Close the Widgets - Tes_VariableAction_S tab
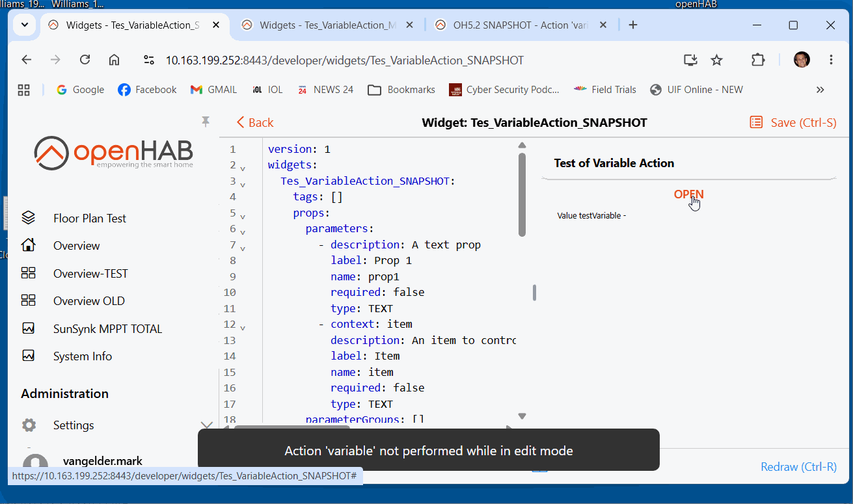Viewport: 853px width, 504px height. click(216, 25)
